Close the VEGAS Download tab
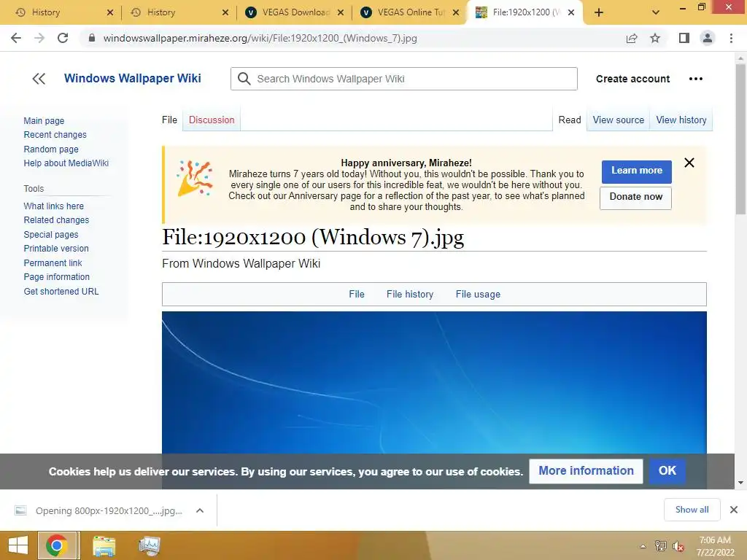This screenshot has height=560, width=747. pyautogui.click(x=341, y=12)
